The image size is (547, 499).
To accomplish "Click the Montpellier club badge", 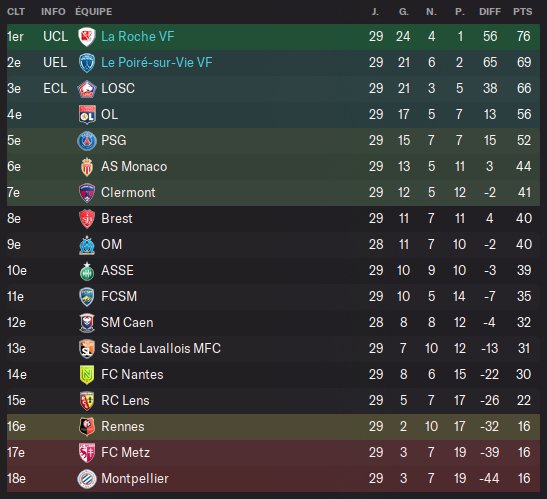I will (x=87, y=479).
